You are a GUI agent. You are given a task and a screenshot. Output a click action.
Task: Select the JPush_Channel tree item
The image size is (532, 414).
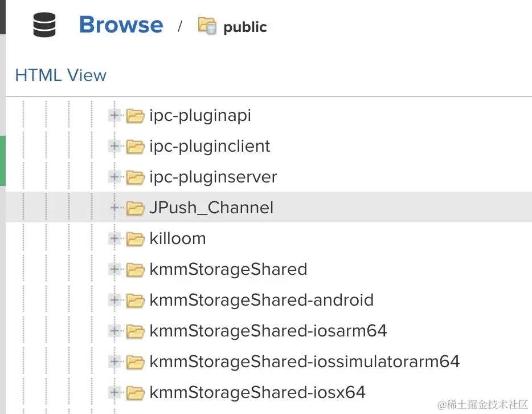coord(211,208)
